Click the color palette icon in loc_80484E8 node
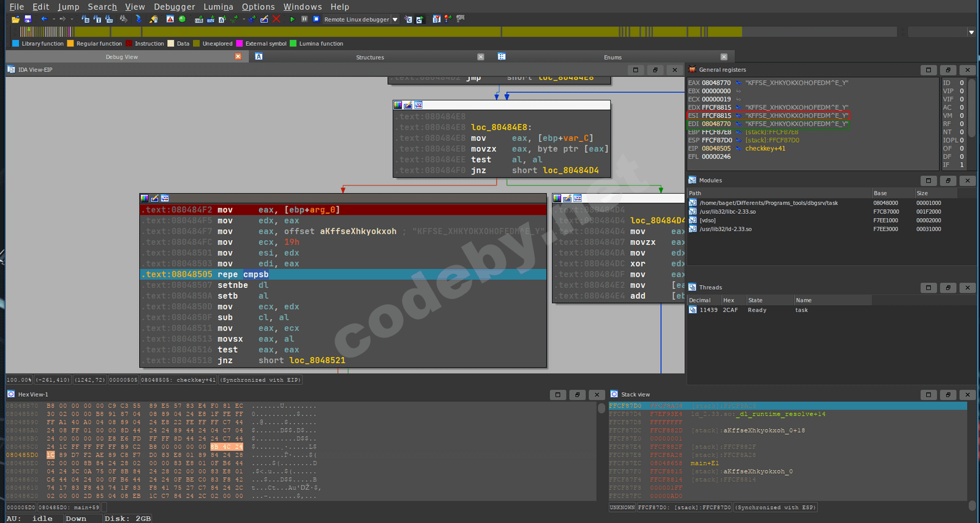 pos(398,105)
